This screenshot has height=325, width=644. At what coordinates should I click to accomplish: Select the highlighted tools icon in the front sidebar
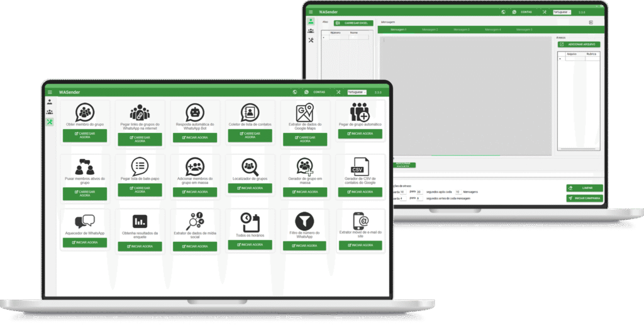coord(50,122)
